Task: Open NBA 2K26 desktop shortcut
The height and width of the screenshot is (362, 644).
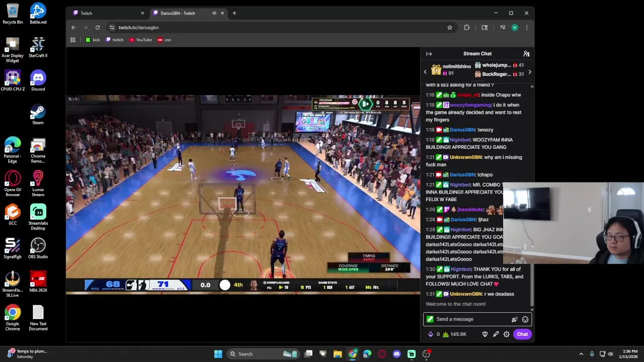Action: pos(38,282)
